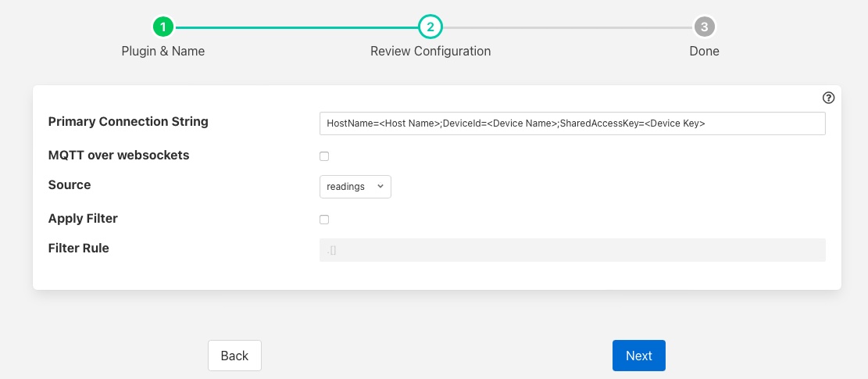This screenshot has width=868, height=379.
Task: Click the grey step 3 circle
Action: pyautogui.click(x=704, y=27)
